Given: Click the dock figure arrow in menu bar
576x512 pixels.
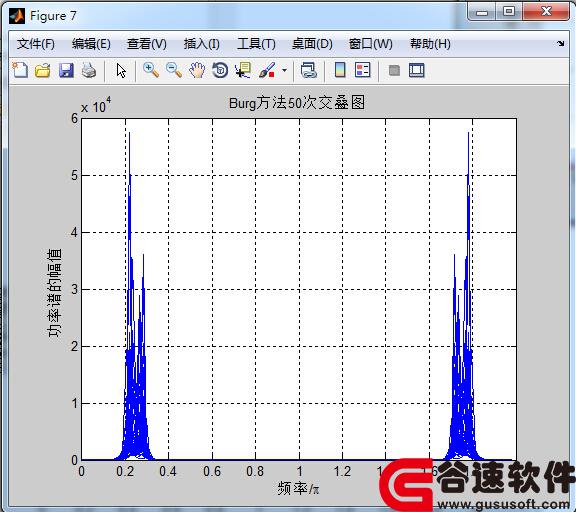Looking at the screenshot, I should [x=561, y=44].
